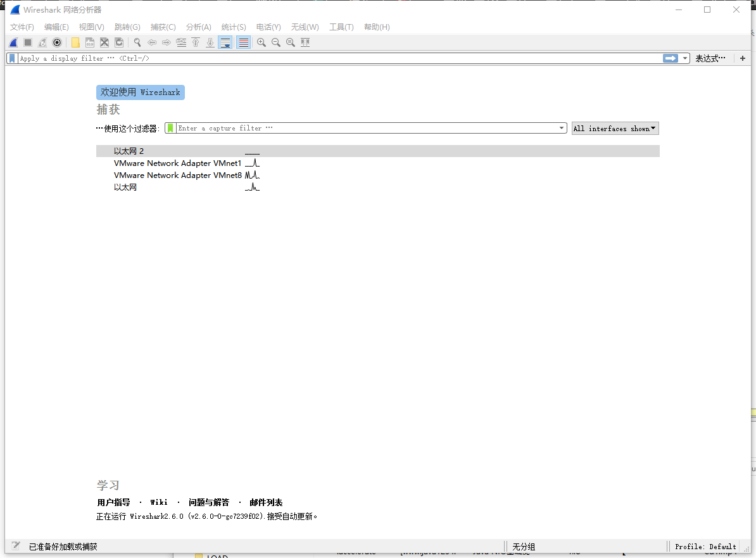Click the Profile: Default status entry

705,547
